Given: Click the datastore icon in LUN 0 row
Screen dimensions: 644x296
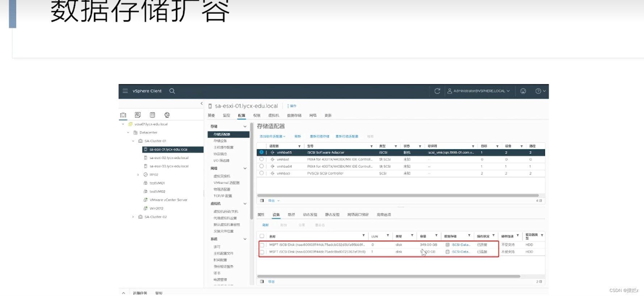Looking at the screenshot, I should pos(447,245).
